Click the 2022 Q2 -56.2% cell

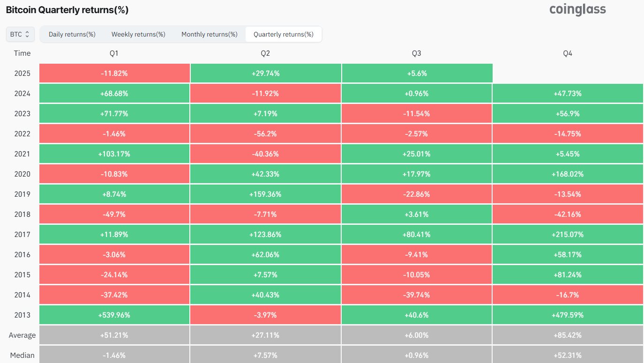pyautogui.click(x=265, y=134)
